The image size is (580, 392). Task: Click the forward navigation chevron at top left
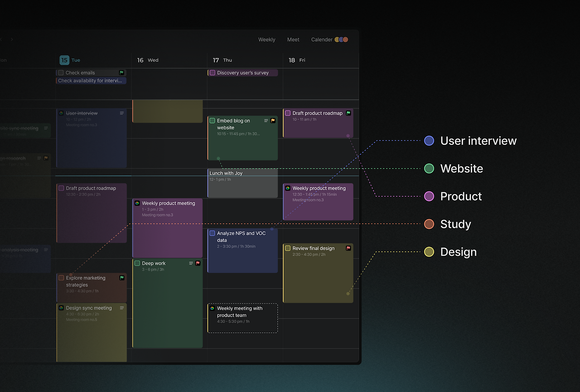click(12, 39)
